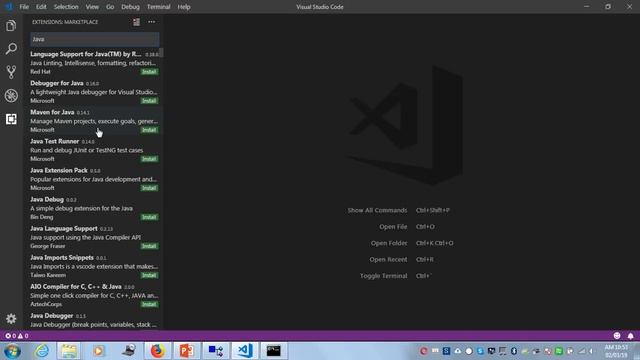Select Java Debug extension title
Image resolution: width=640 pixels, height=360 pixels.
coord(47,199)
